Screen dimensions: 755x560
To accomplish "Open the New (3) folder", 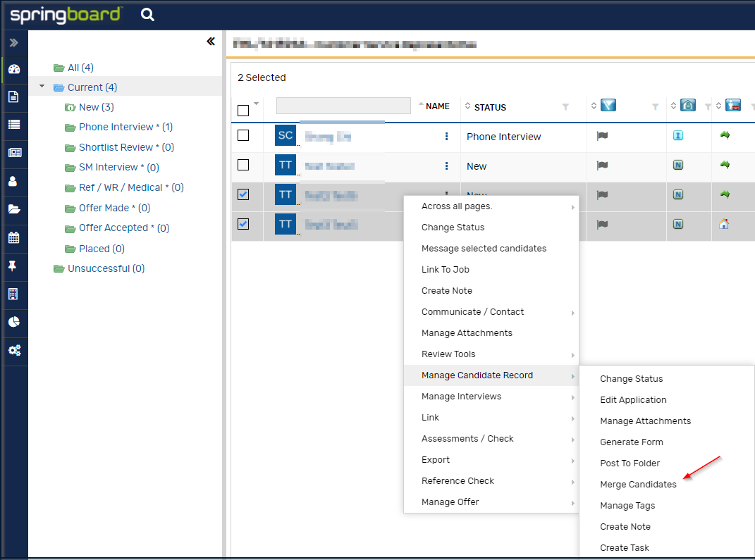I will 97,107.
